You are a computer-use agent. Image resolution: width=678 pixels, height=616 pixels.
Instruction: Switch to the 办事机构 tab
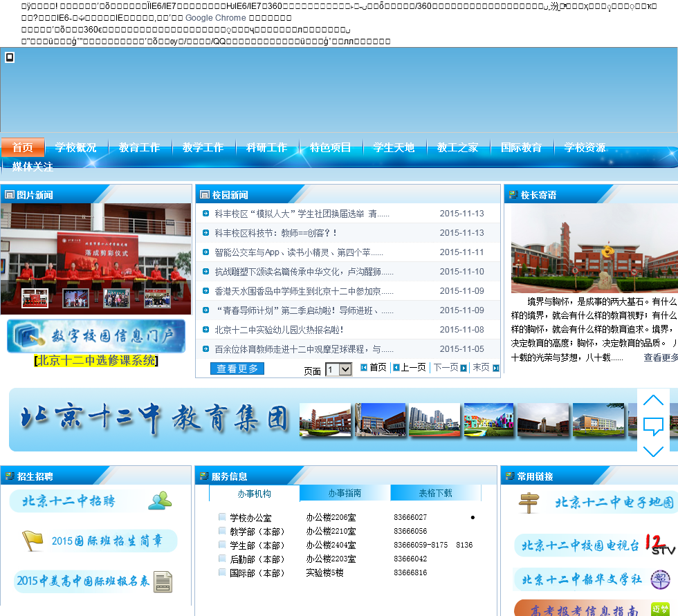(255, 494)
